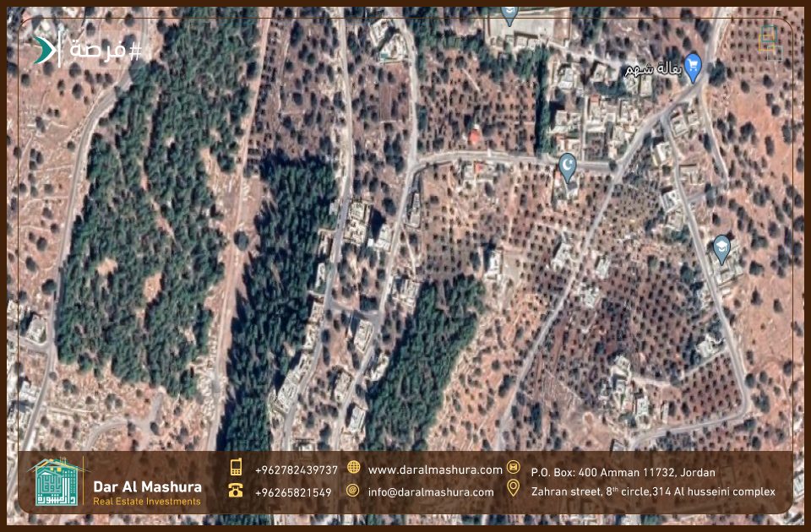The width and height of the screenshot is (811, 532).
Task: Click the email at-sign icon
Action: point(353,491)
